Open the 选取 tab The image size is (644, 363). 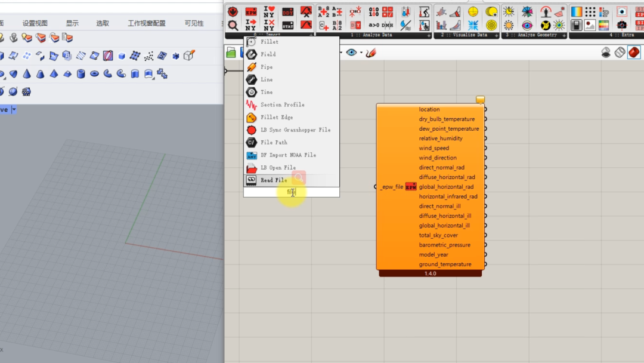tap(103, 23)
